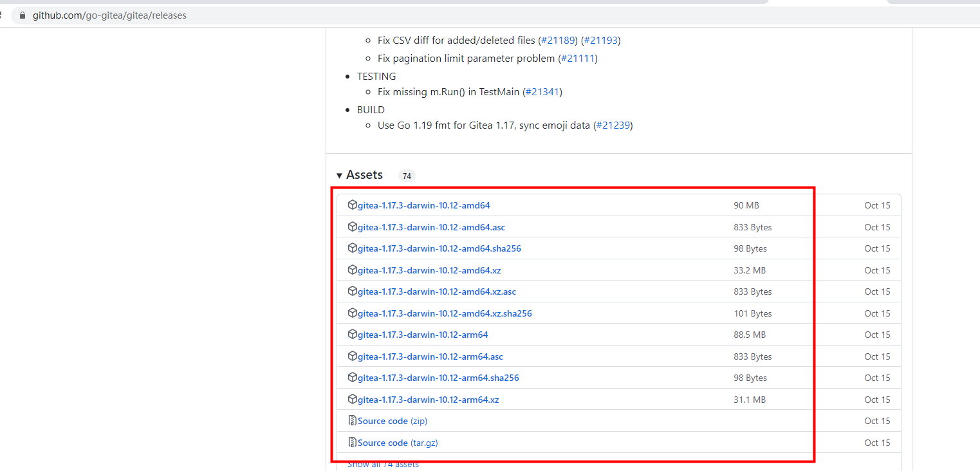Download gitea-1.17.3-darwin-10.12-amd64.asc signature
Screen dimensions: 980x471
430,227
